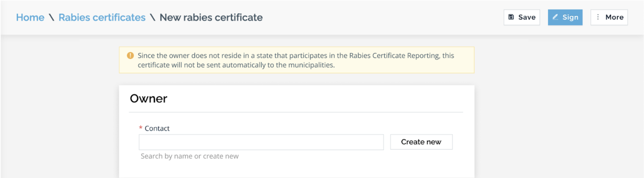
Task: Go to the Rabies certificates breadcrumb
Action: click(x=102, y=17)
